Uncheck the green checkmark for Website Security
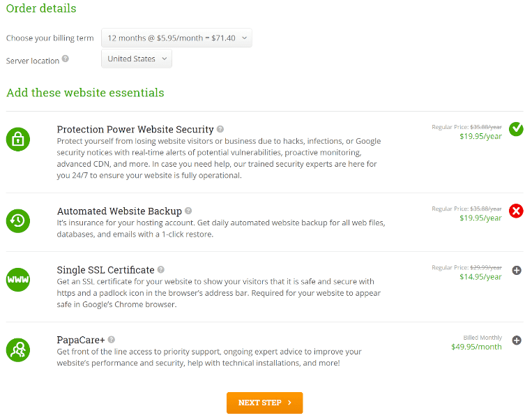The image size is (532, 420). (516, 129)
